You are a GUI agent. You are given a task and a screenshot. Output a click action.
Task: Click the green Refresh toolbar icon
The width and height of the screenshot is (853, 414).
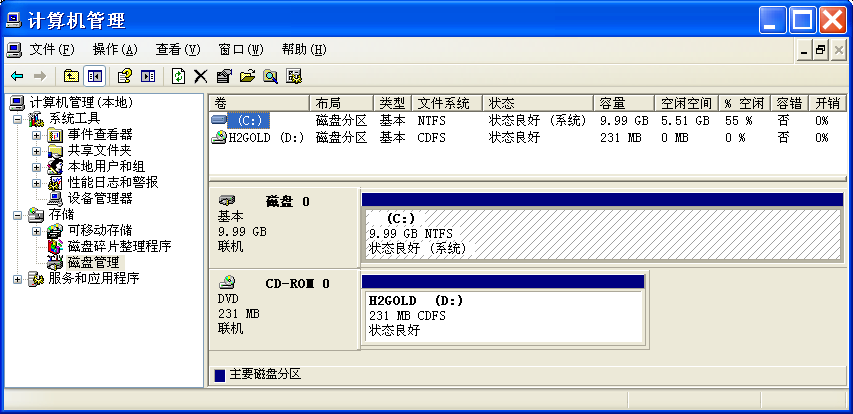pyautogui.click(x=178, y=76)
